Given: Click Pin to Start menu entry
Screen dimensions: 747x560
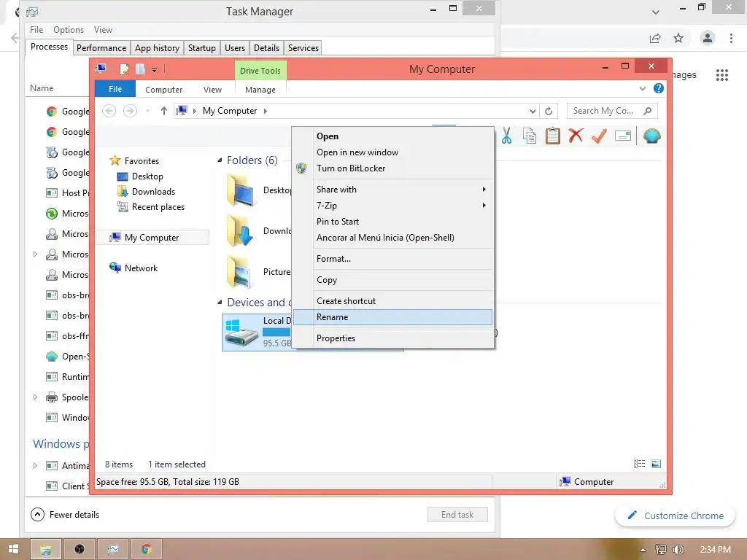Looking at the screenshot, I should pos(392,222).
